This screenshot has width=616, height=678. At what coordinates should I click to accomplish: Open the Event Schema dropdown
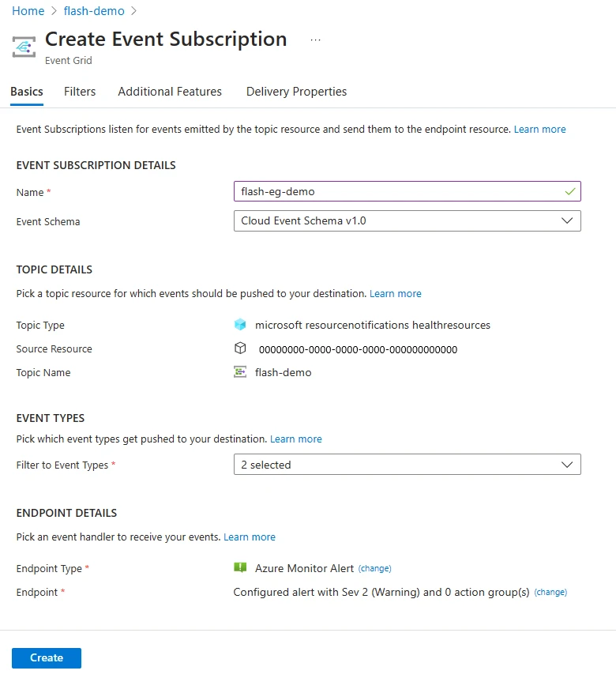click(567, 221)
